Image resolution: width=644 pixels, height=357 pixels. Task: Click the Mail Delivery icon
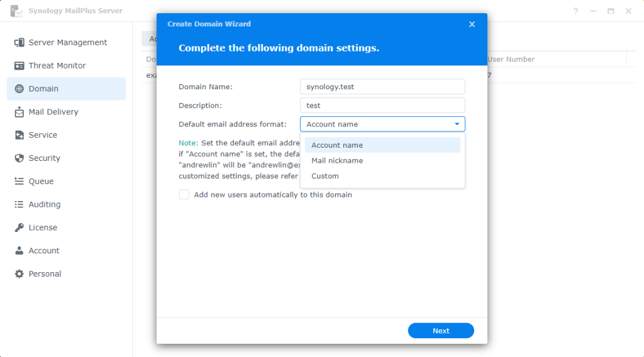tap(19, 112)
